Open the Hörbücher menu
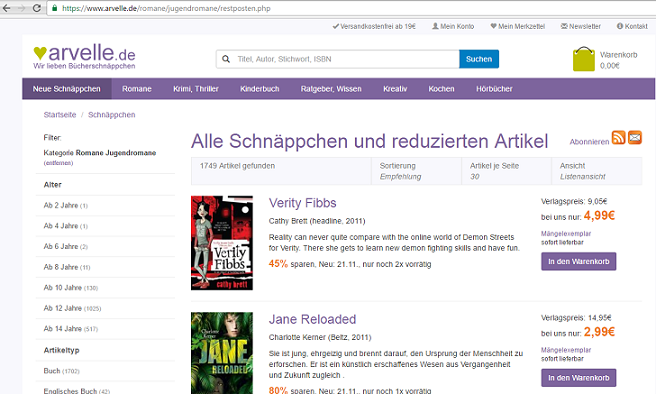The height and width of the screenshot is (394, 656). [x=494, y=89]
